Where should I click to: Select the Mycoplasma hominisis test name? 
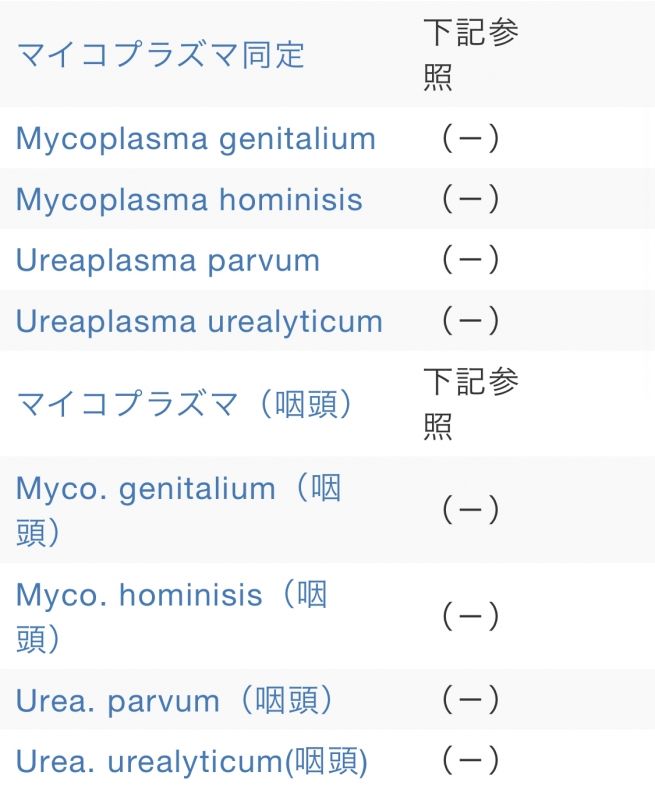click(189, 199)
